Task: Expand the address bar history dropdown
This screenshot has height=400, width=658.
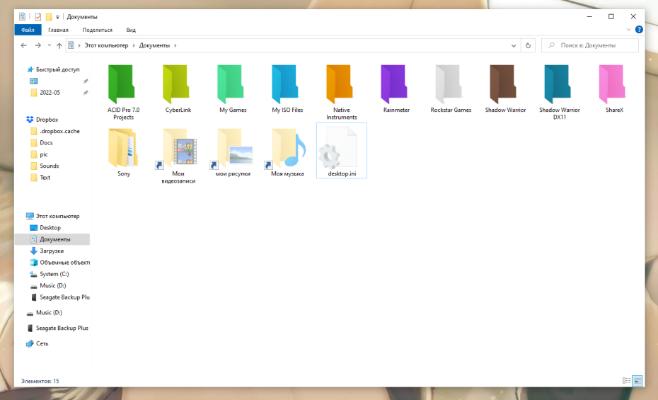Action: click(x=514, y=45)
